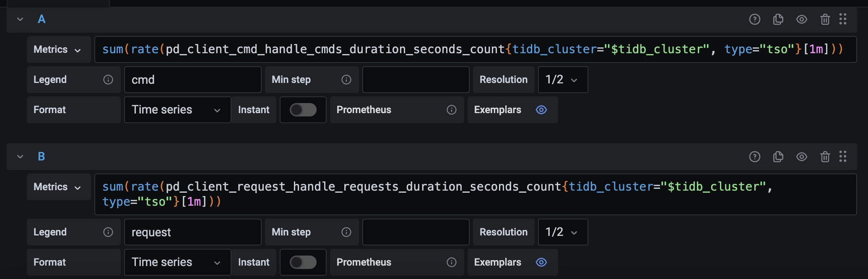
Task: Click Min step input for query A
Action: pos(415,80)
